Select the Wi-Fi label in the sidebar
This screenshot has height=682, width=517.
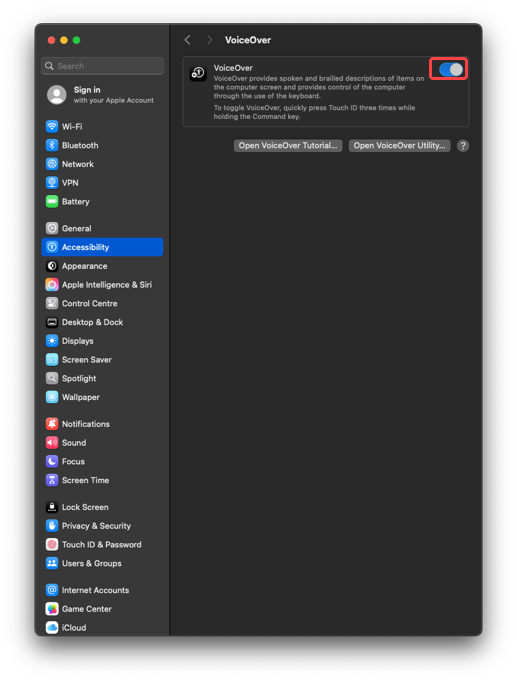point(72,127)
